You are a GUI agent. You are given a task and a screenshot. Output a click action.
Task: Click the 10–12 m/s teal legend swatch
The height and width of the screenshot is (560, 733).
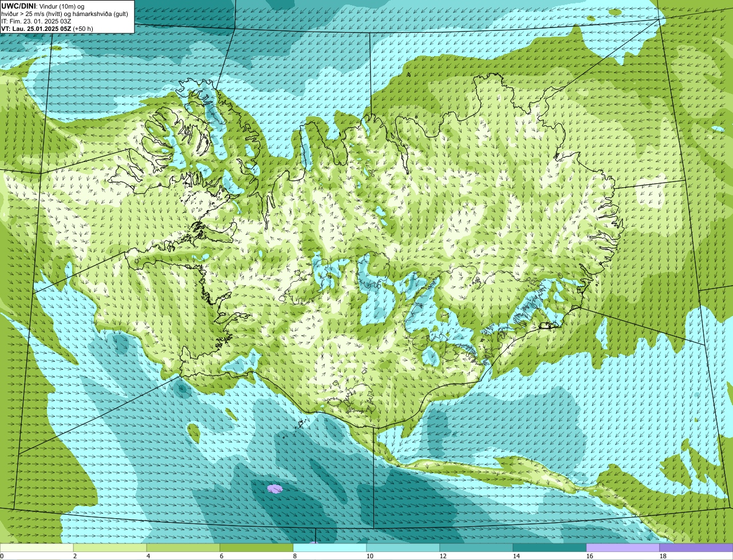coord(403,547)
